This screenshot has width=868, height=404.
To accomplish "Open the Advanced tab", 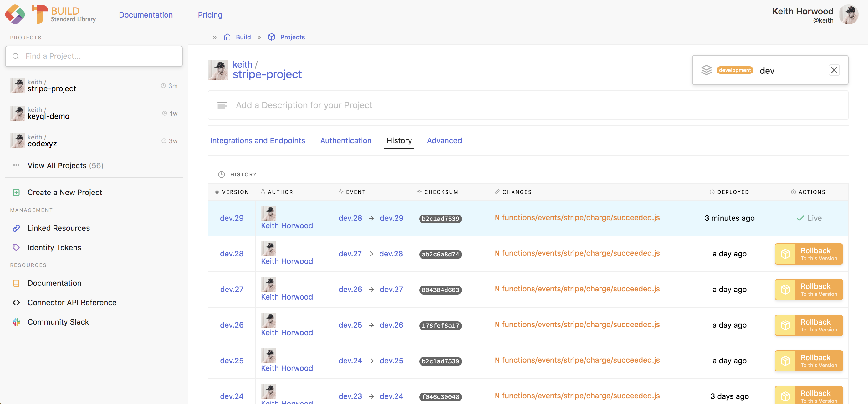I will point(444,140).
